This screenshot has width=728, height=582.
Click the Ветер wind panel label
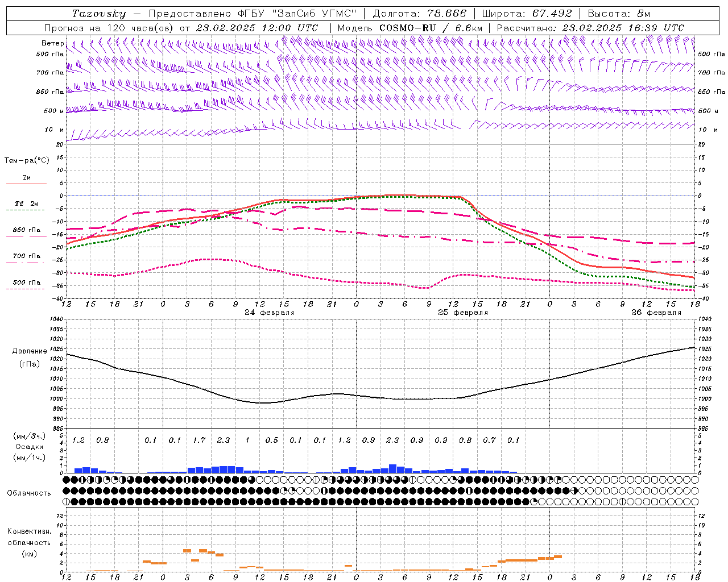coord(52,43)
